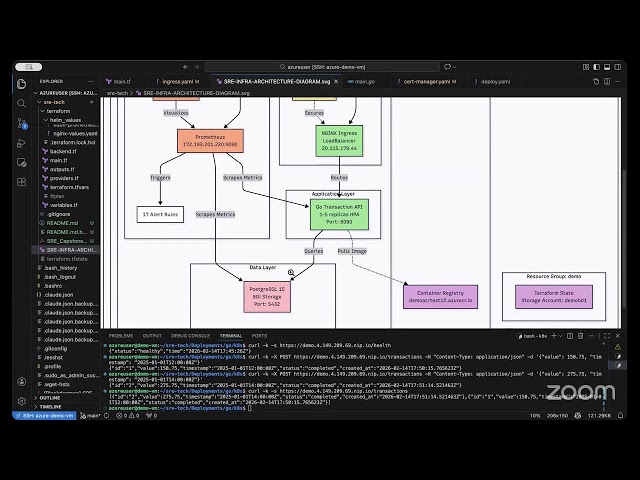
Task: Click the 121.28KB file size in status bar
Action: point(599,416)
